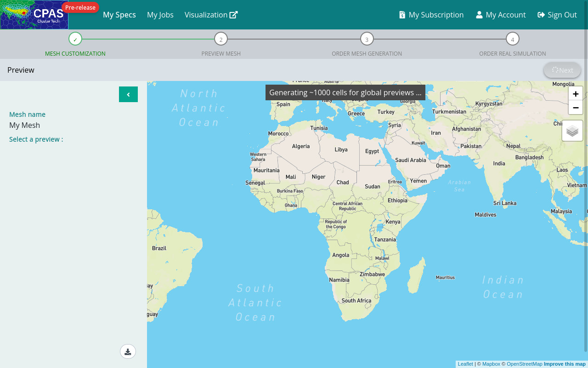Open My Account settings
This screenshot has width=588, height=368.
(x=501, y=15)
